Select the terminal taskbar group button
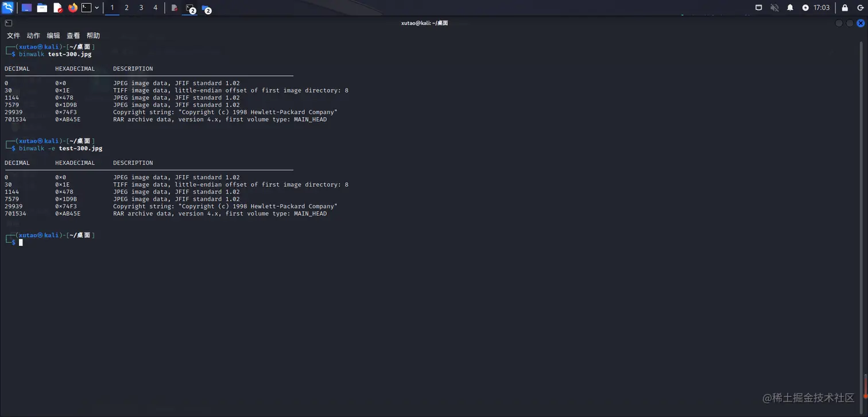Image resolution: width=868 pixels, height=417 pixels. click(190, 7)
